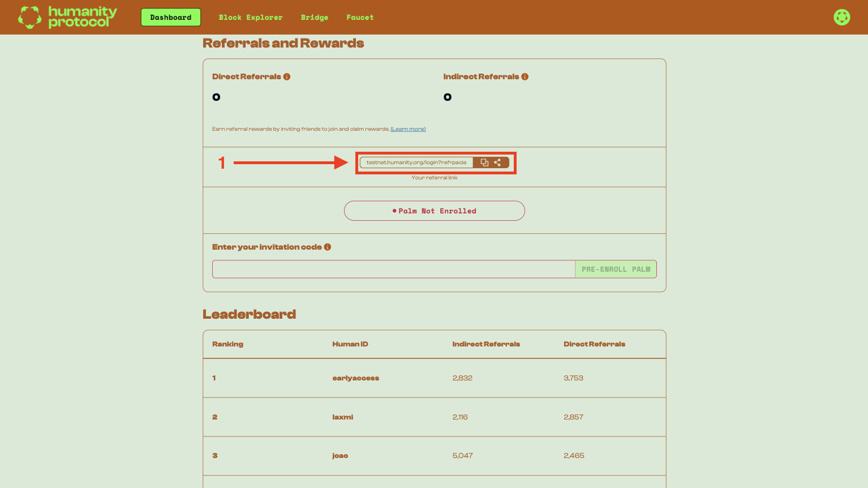Open the profile avatar icon

tap(841, 17)
